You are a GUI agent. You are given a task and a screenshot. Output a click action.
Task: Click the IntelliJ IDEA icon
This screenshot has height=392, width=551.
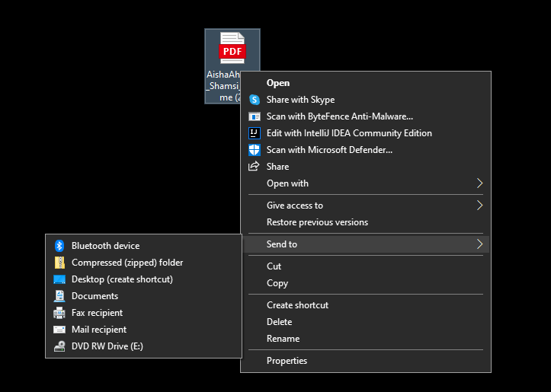255,133
